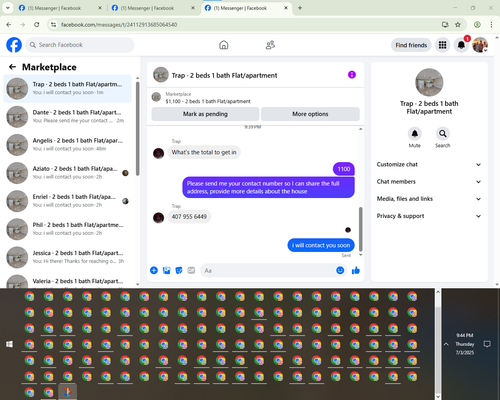Click Mark as pending button
Image resolution: width=500 pixels, height=400 pixels.
click(x=205, y=114)
